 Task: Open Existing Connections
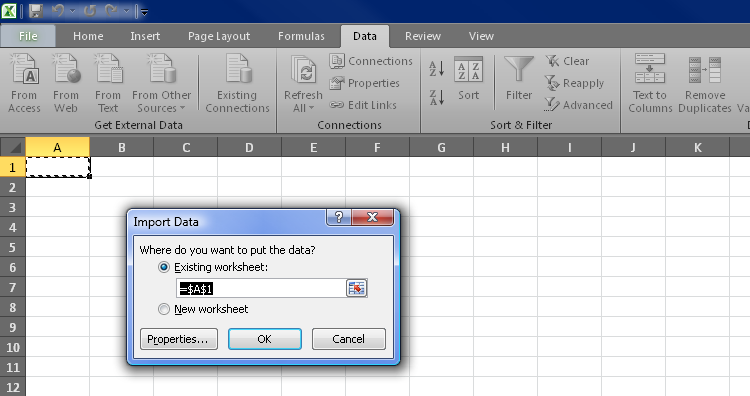pyautogui.click(x=237, y=84)
